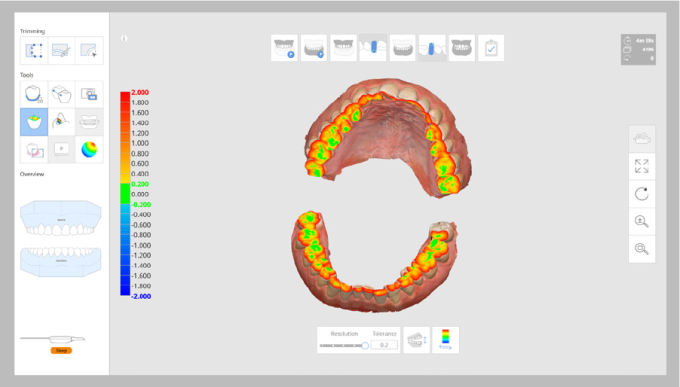The height and width of the screenshot is (387, 680).
Task: Go to the full grey occlusion stage
Action: [461, 48]
